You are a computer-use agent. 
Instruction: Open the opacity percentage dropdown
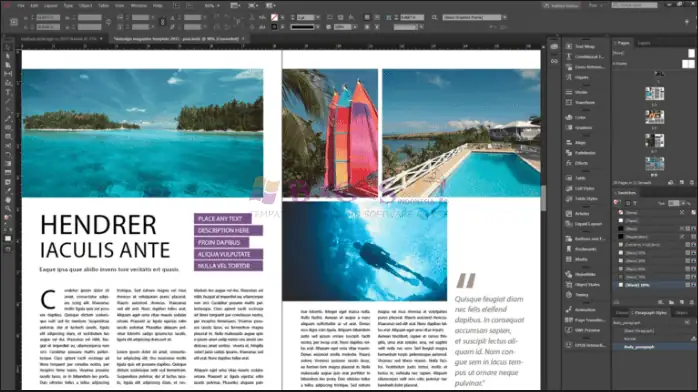355,27
